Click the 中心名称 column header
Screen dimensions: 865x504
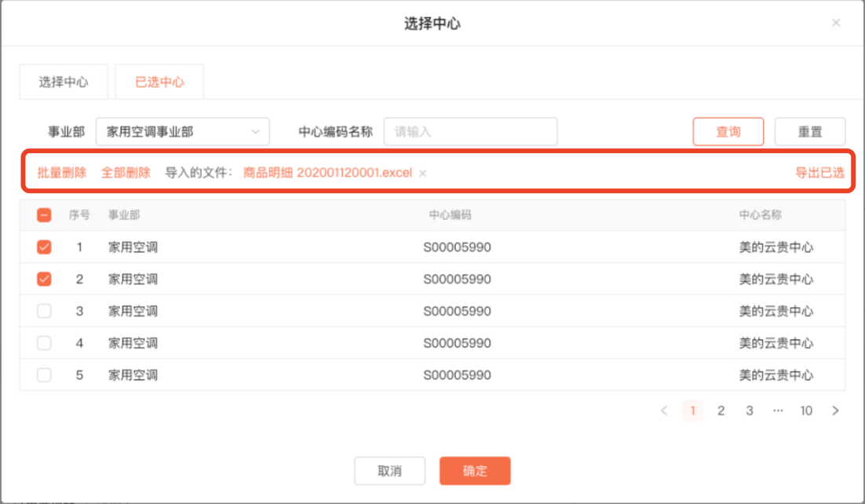pyautogui.click(x=760, y=215)
